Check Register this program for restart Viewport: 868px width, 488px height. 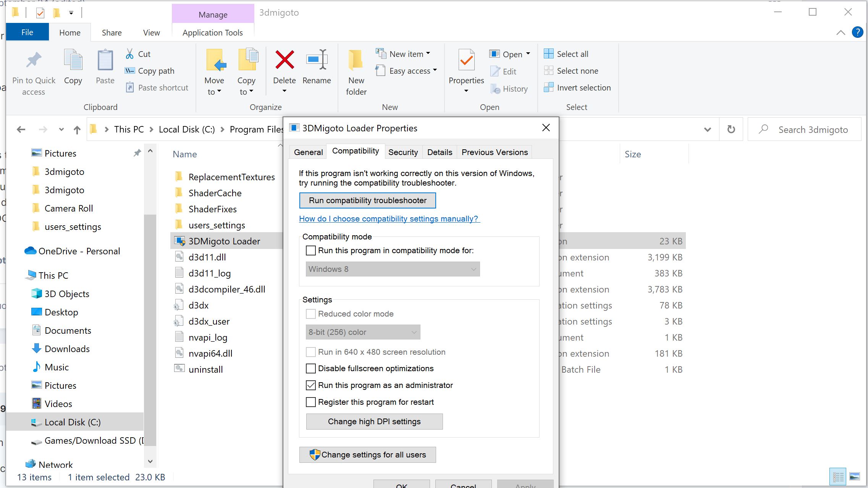311,402
